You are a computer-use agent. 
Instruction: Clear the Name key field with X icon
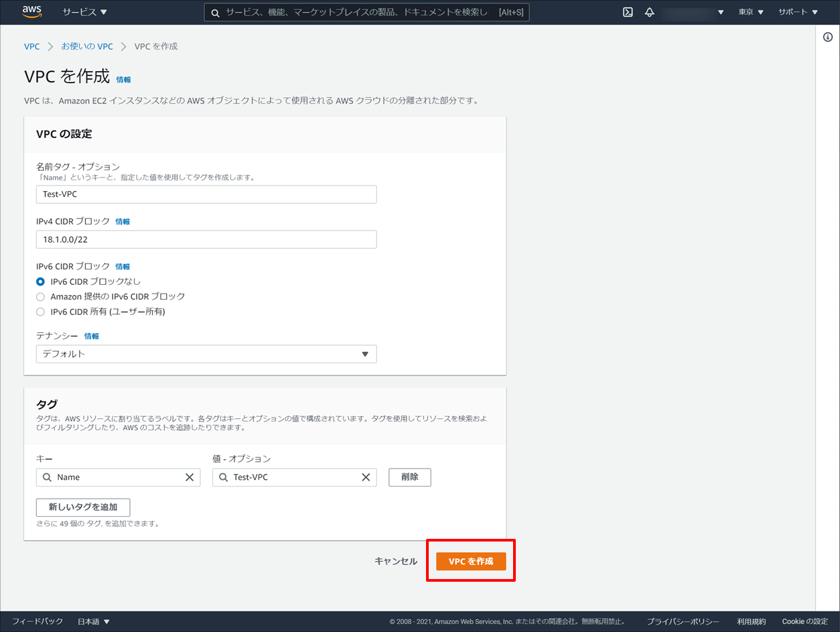click(190, 477)
